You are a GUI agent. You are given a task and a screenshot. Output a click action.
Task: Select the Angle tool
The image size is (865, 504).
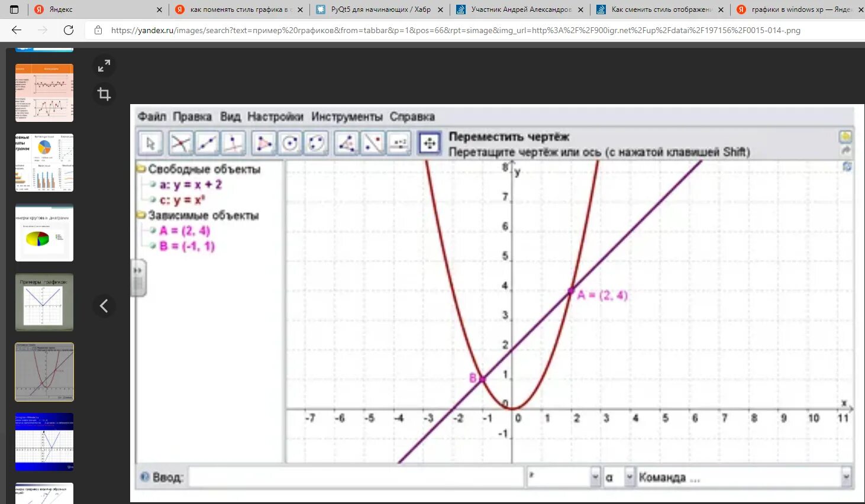(x=347, y=143)
